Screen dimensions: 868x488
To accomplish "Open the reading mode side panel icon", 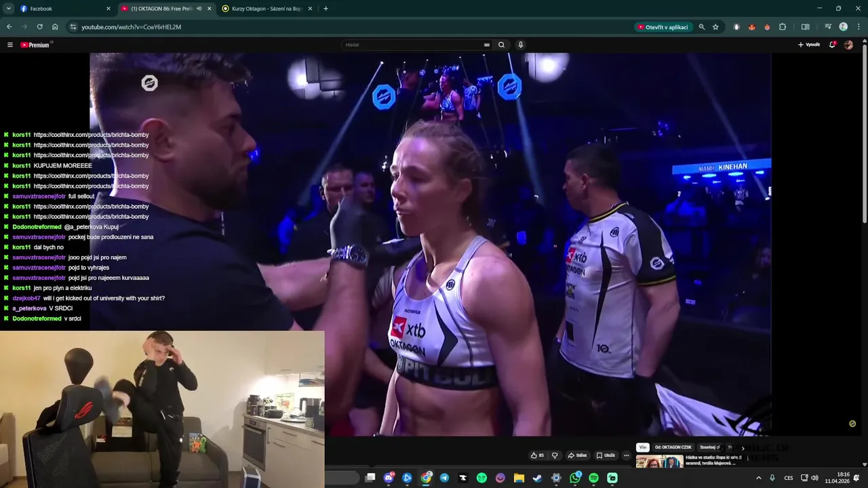I will pyautogui.click(x=805, y=27).
